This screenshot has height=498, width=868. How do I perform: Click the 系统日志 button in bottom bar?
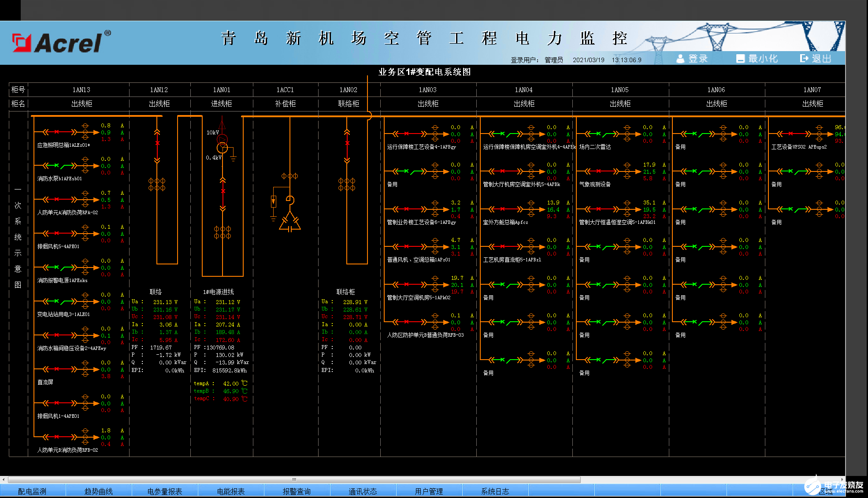pyautogui.click(x=495, y=491)
